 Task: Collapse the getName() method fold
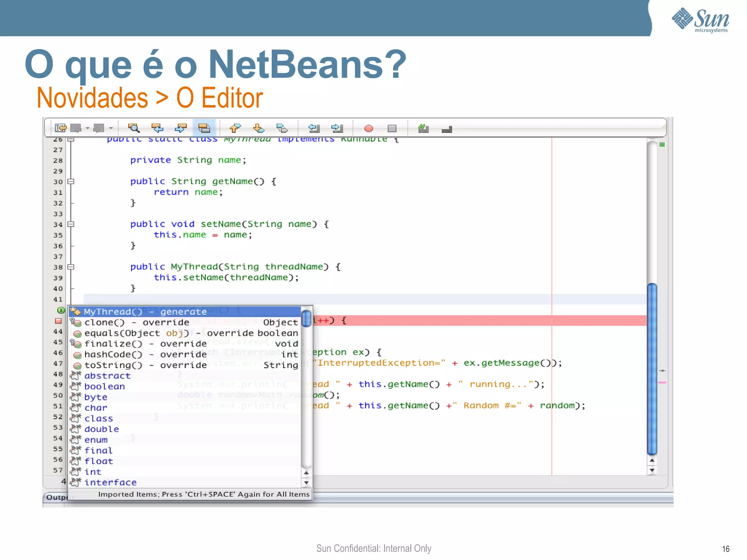pyautogui.click(x=71, y=181)
